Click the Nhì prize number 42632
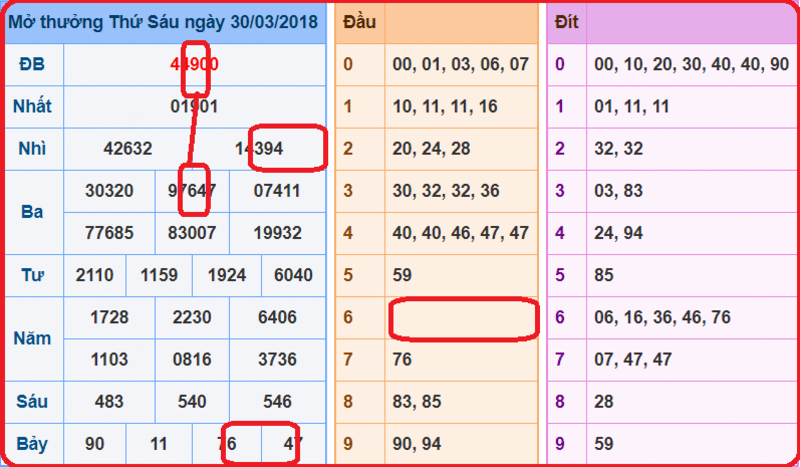 [128, 149]
